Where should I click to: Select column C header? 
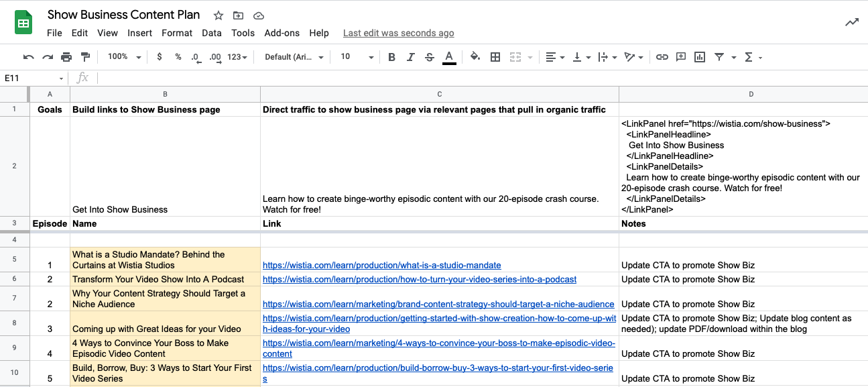pos(439,95)
